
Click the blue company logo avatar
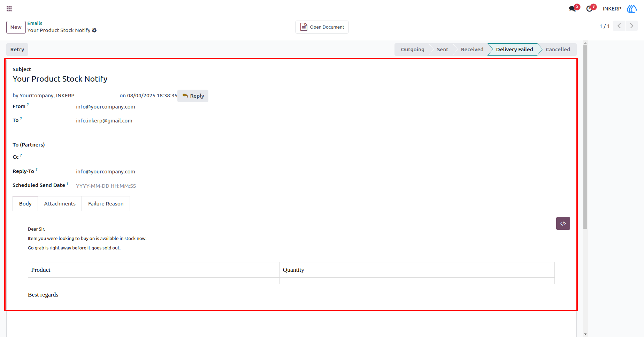632,9
